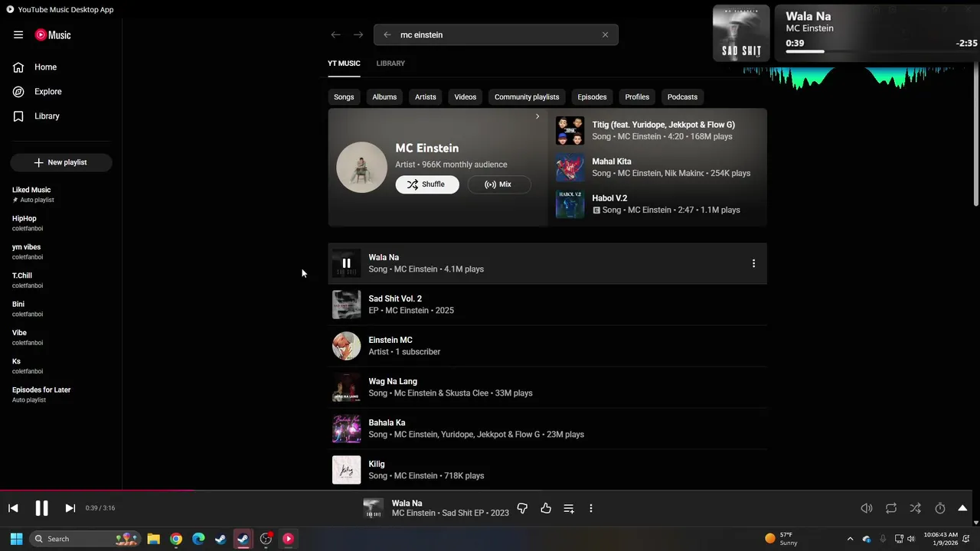The width and height of the screenshot is (980, 551).
Task: Open MC Einstein artist avatar
Action: point(361,167)
